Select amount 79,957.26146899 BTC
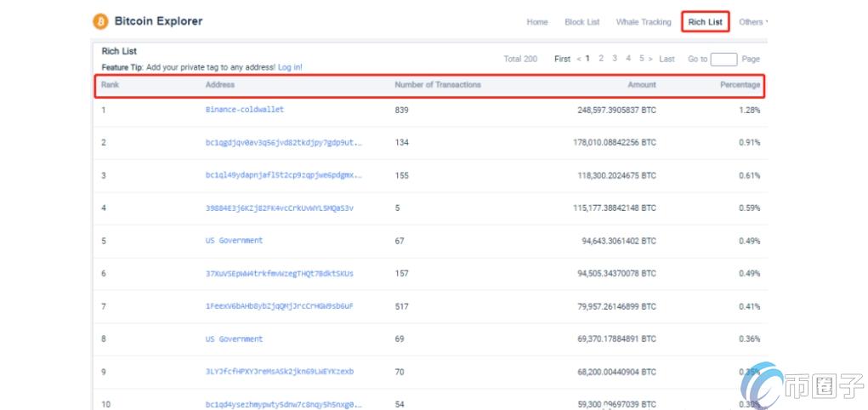This screenshot has height=410, width=868. point(616,306)
